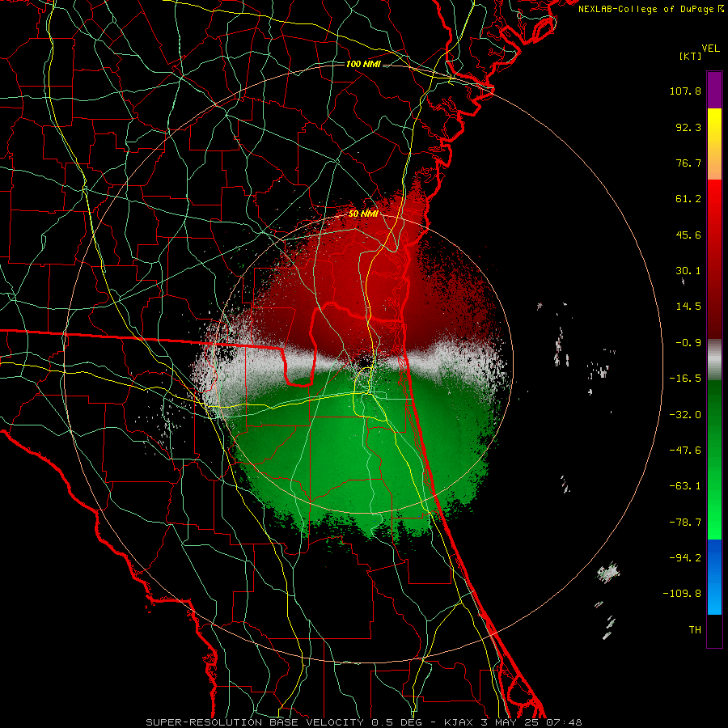Click the [KT] units label
This screenshot has width=728, height=728.
[690, 56]
